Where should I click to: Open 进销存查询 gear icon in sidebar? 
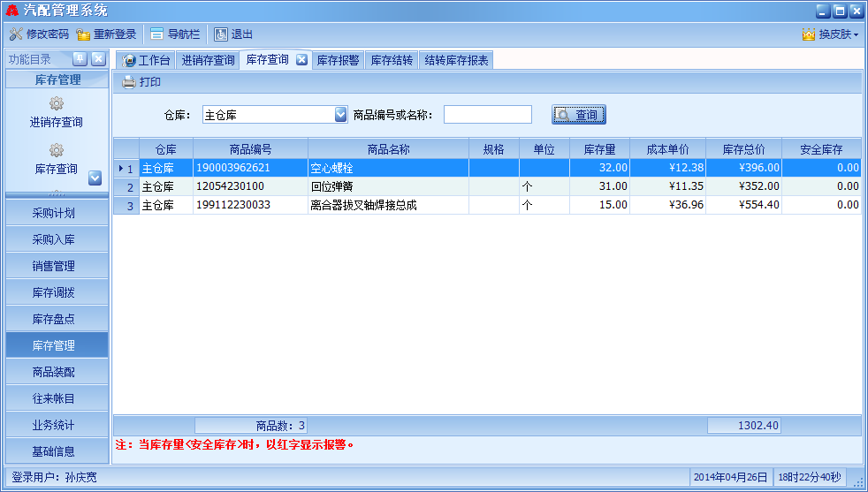57,104
